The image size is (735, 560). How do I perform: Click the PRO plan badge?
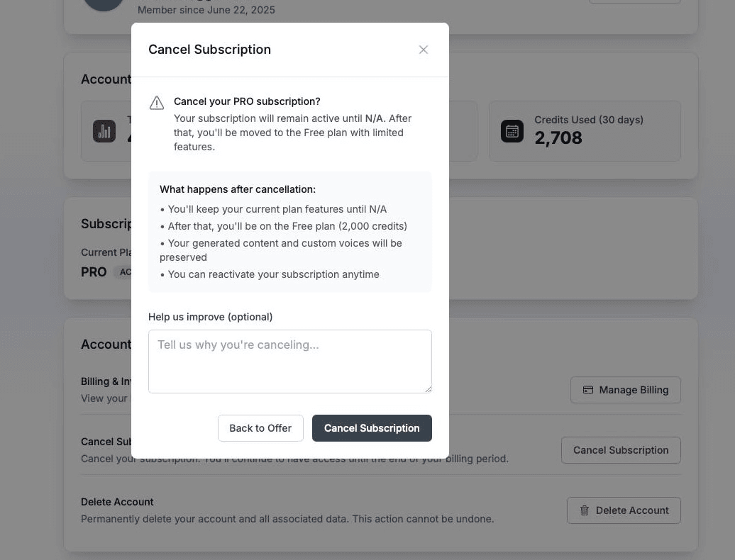pyautogui.click(x=93, y=271)
